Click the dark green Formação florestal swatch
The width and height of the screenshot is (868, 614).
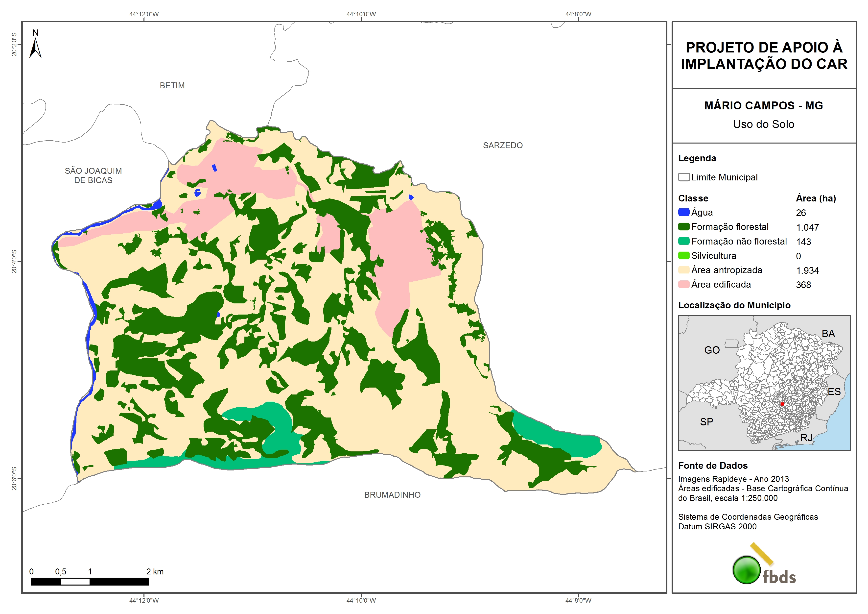coord(683,227)
